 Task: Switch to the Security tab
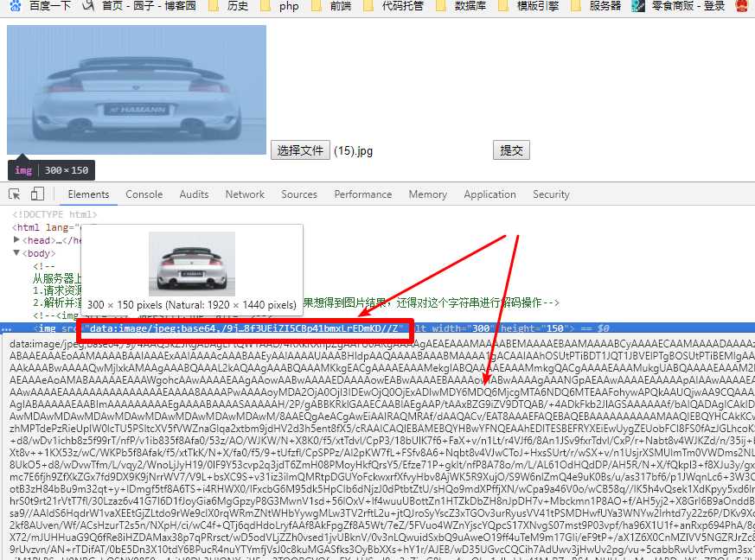[x=551, y=194]
